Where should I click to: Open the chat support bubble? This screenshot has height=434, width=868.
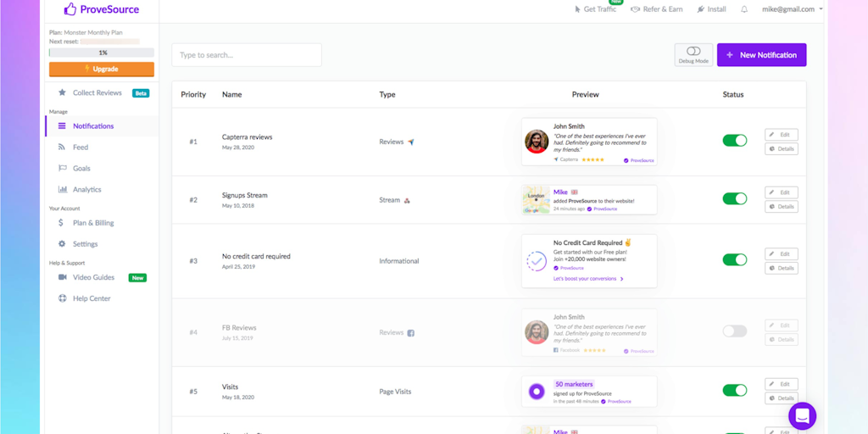point(802,415)
